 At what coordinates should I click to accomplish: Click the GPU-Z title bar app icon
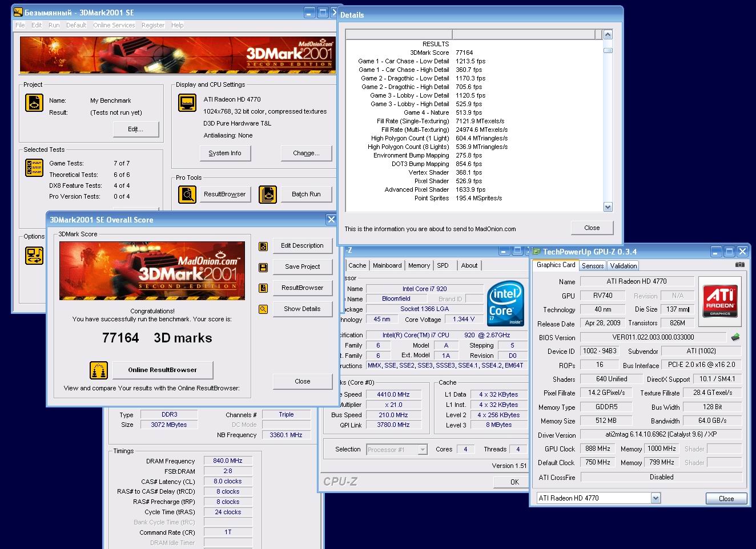click(537, 251)
